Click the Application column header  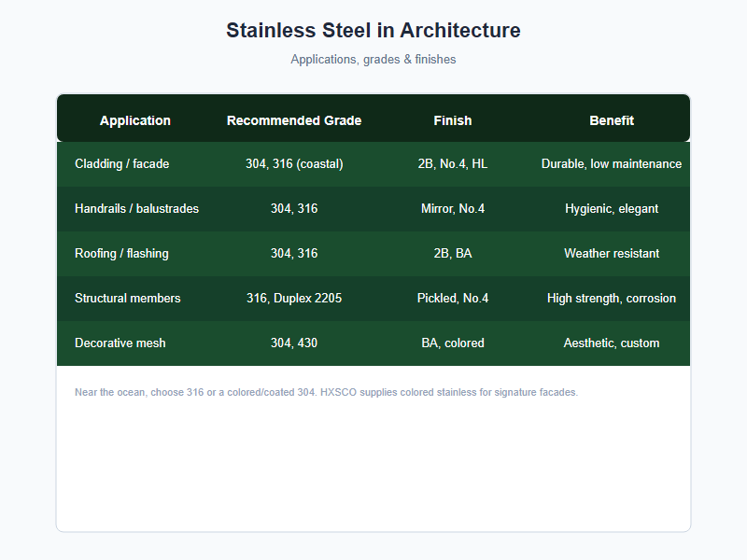pyautogui.click(x=135, y=120)
